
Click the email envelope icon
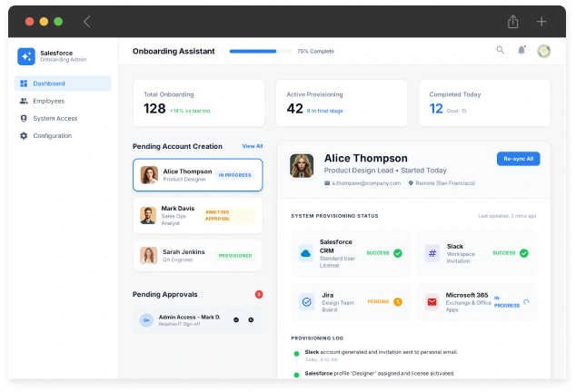327,182
